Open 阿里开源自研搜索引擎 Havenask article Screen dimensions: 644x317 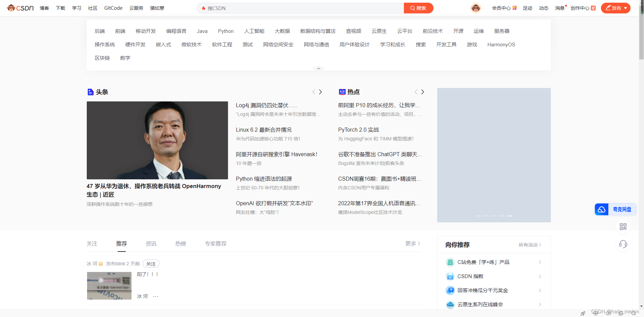(x=276, y=154)
